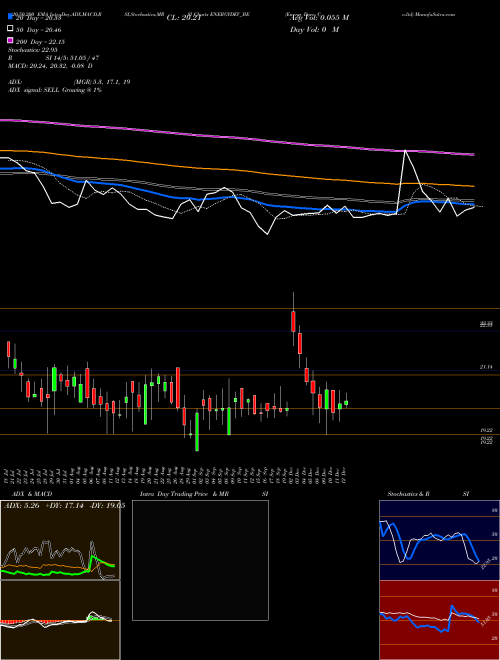500x660 pixels.
Task: Click the last green candlestick on the right
Action: click(x=346, y=403)
